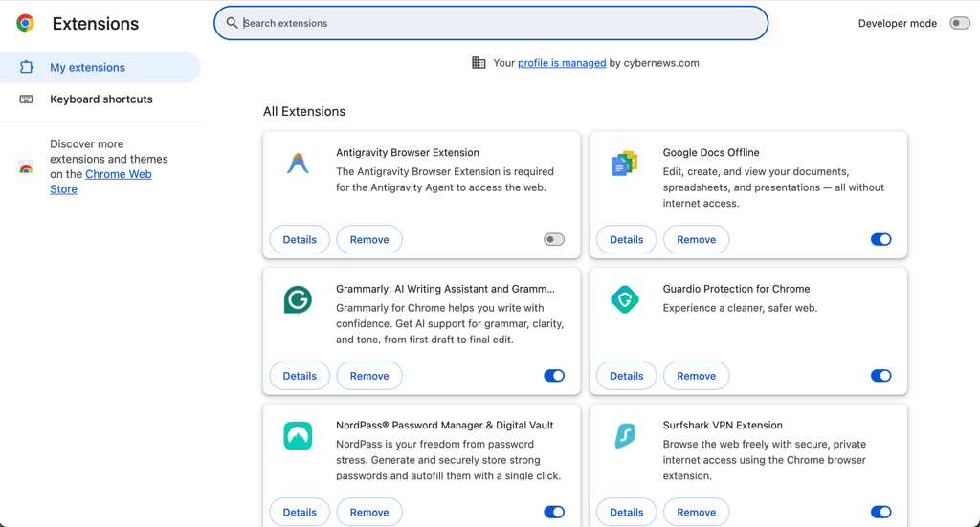The height and width of the screenshot is (527, 980).
Task: Open Details for Google Docs Offline
Action: coord(626,239)
